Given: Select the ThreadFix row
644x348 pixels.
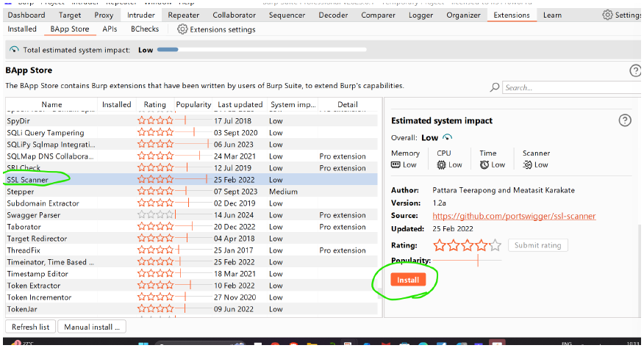Looking at the screenshot, I should 191,250.
